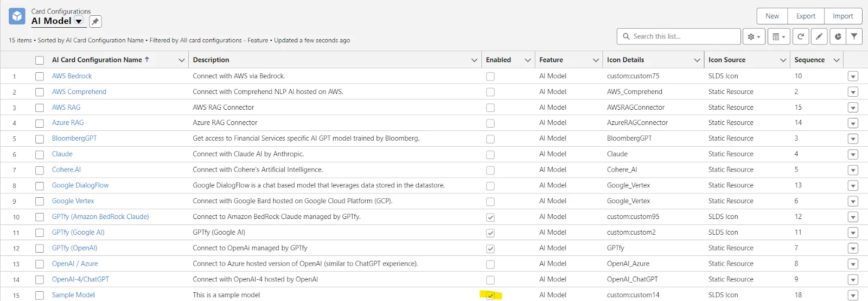Show the charts panel

tap(838, 36)
